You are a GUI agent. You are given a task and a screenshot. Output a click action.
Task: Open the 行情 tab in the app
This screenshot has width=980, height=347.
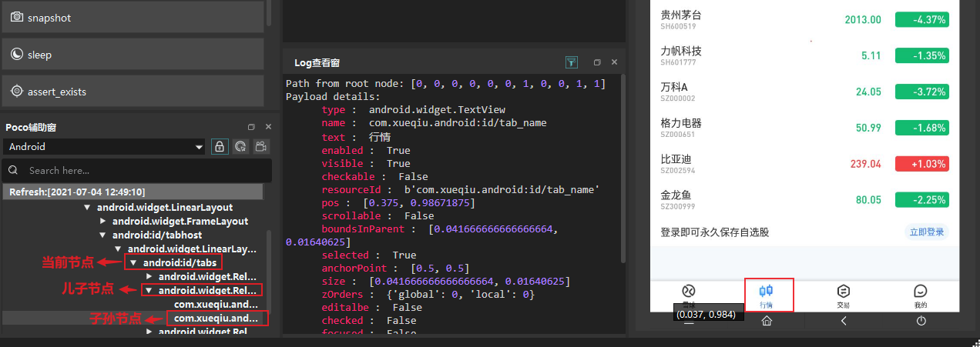pos(767,295)
